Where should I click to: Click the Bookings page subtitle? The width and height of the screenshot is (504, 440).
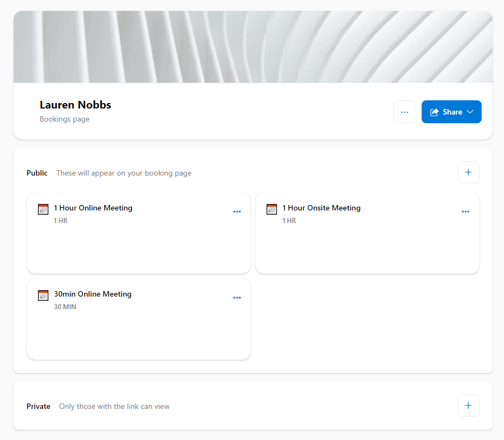(x=64, y=119)
